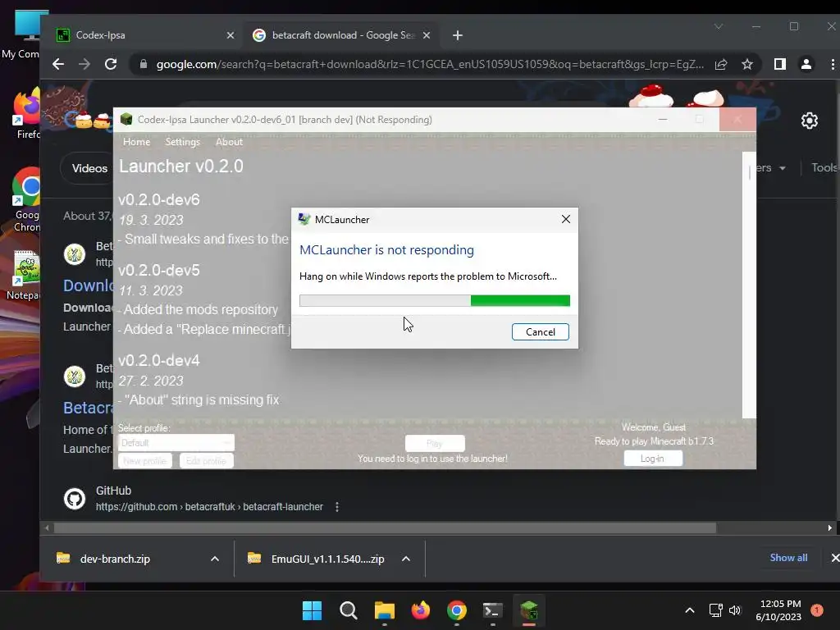Open Google Chrome desktop shortcut
The height and width of the screenshot is (630, 840).
pyautogui.click(x=26, y=200)
